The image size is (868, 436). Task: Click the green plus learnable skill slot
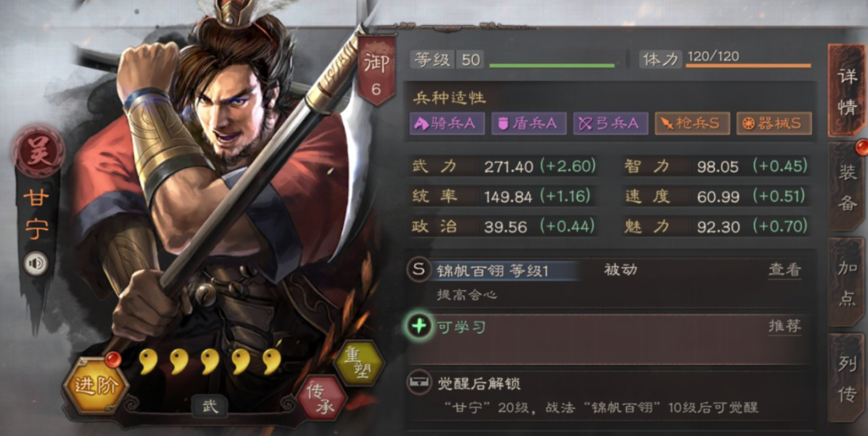coord(419,326)
